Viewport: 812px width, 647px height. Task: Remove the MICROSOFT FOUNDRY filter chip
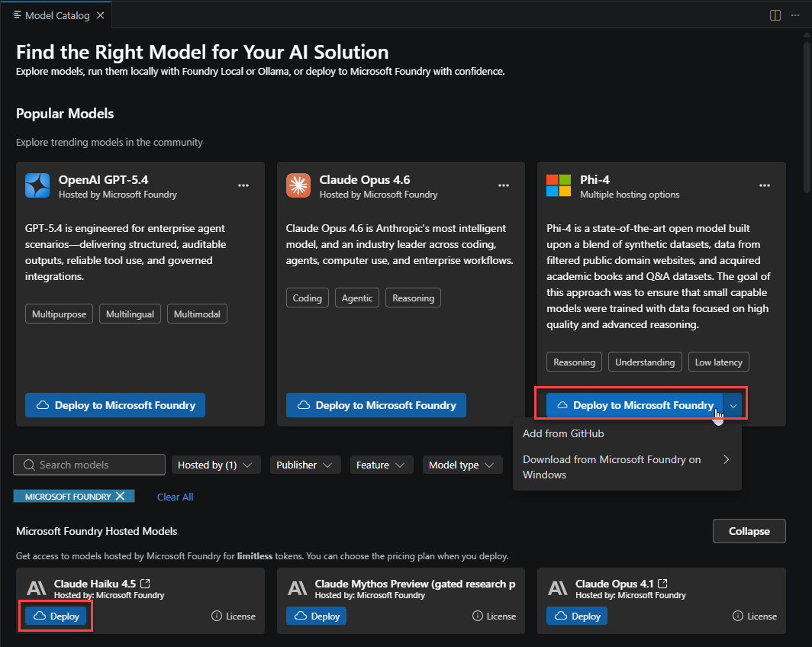pos(120,496)
